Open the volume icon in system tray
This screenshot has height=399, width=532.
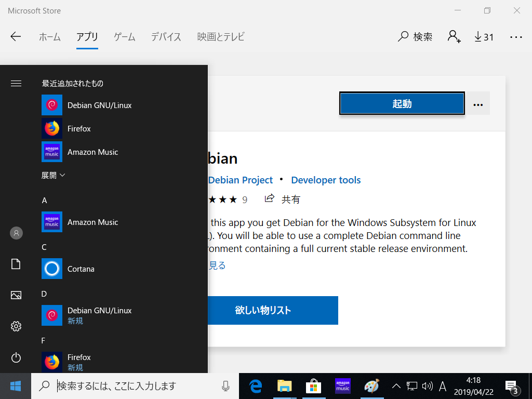pyautogui.click(x=427, y=386)
